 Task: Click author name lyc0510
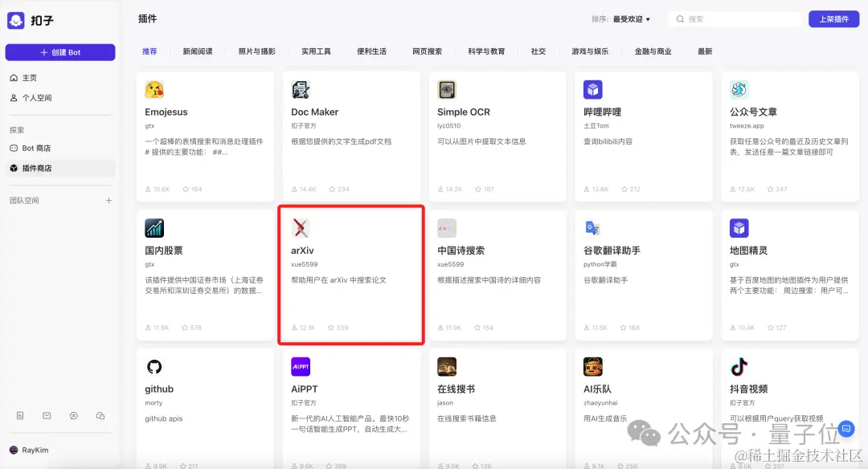pyautogui.click(x=449, y=126)
